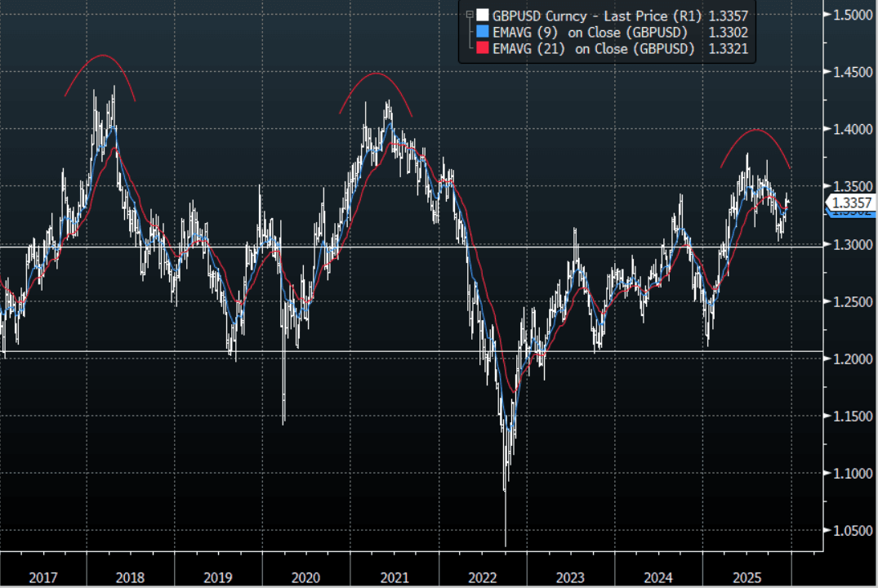Screen dimensions: 878x588
Task: Click the blue EMAVG (9) color swatch
Action: (483, 32)
